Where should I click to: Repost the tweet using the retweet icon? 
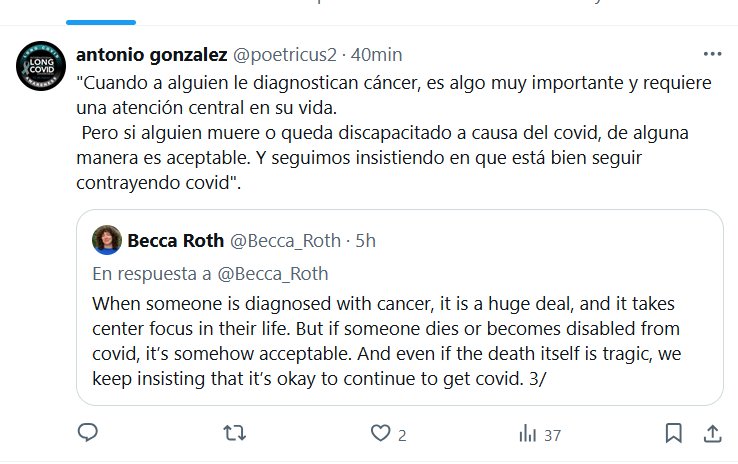click(x=234, y=433)
